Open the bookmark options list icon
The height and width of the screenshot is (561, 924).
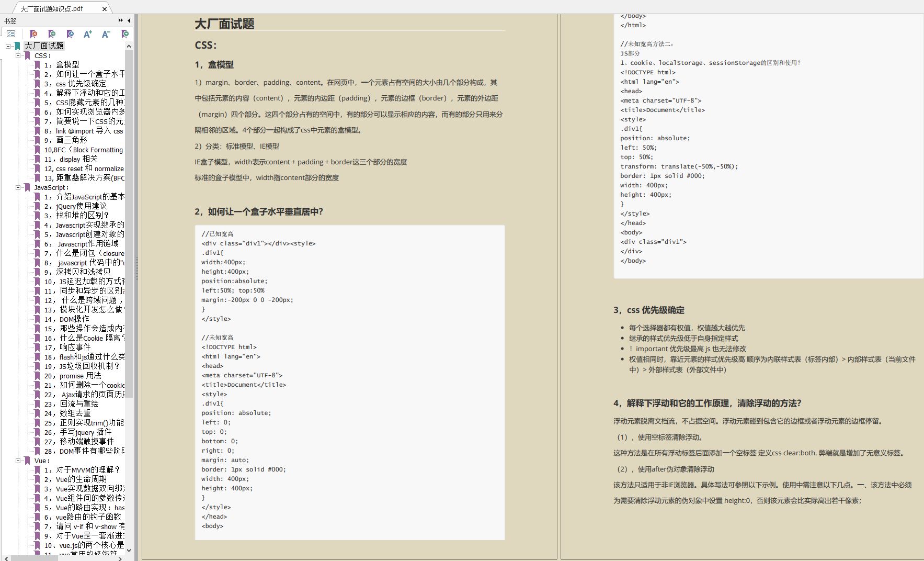[11, 34]
